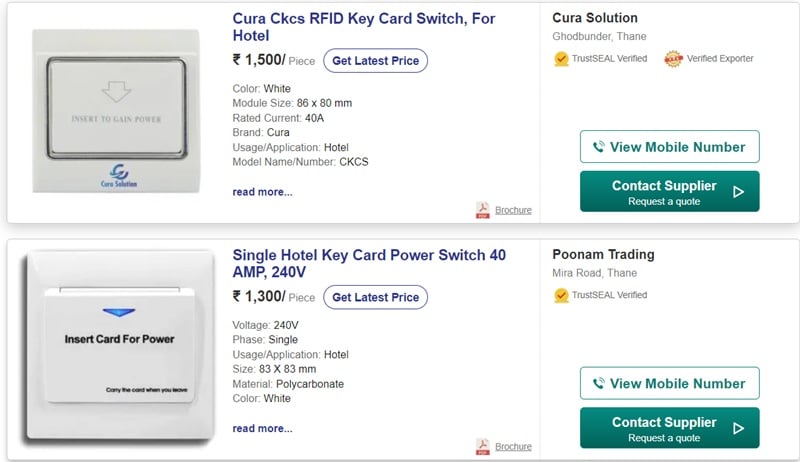
Task: Click the arrow icon on Poonam's Contact Supplier
Action: click(739, 428)
